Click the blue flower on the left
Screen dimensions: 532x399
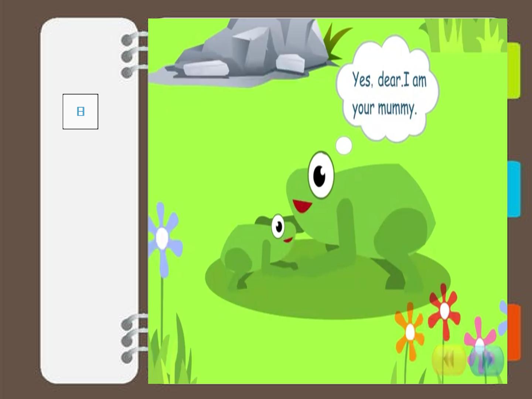(163, 238)
